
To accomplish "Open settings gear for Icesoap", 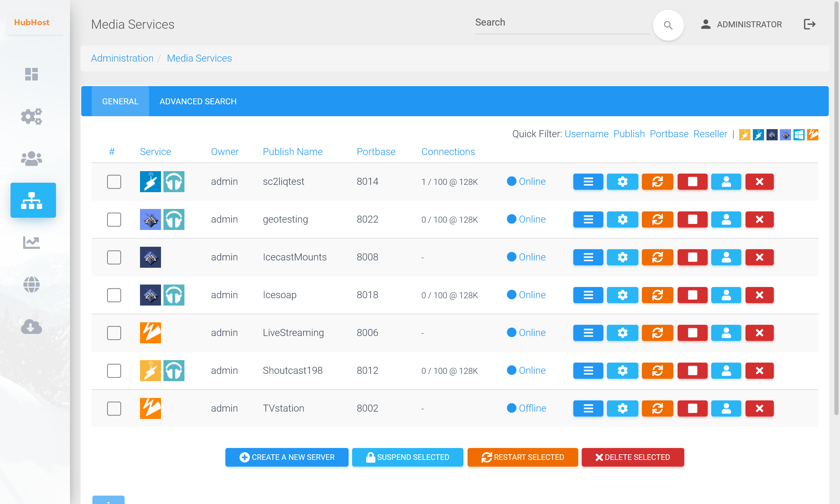I will click(x=622, y=295).
